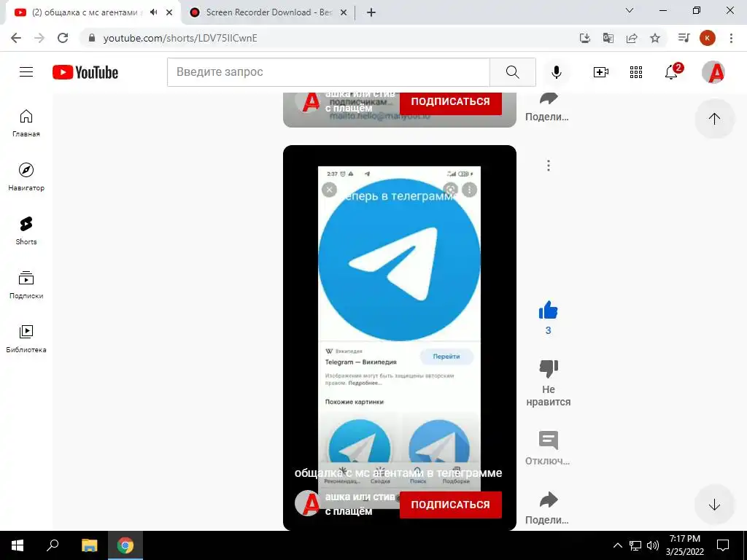Open Навигатор in the sidebar
747x560 pixels.
(26, 177)
